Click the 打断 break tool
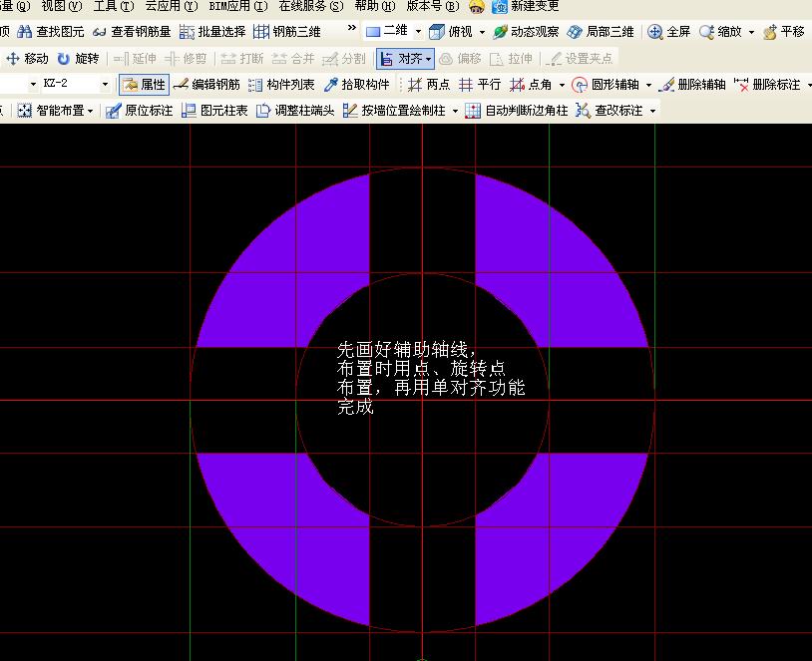This screenshot has height=661, width=812. coord(241,59)
